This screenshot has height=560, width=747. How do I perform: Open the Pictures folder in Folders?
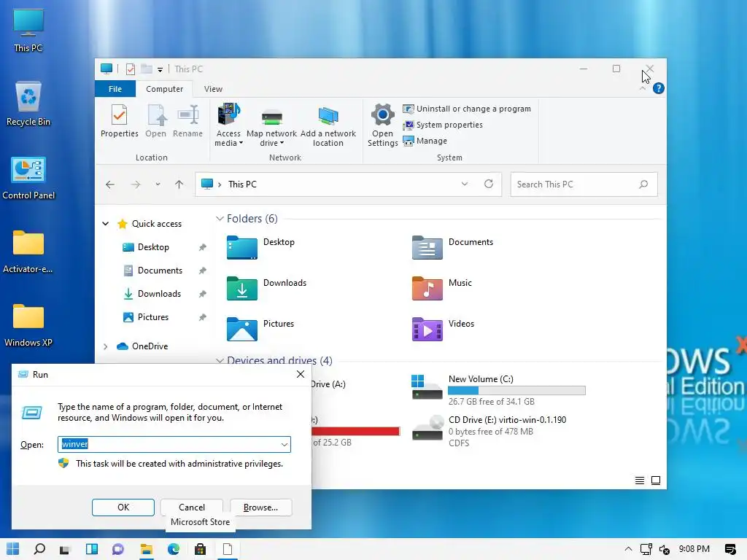pyautogui.click(x=261, y=329)
